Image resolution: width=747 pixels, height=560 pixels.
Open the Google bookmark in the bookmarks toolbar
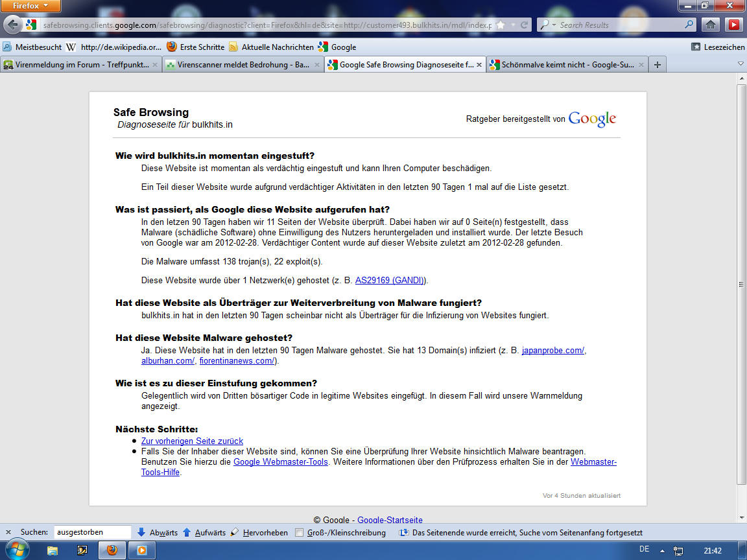[337, 47]
